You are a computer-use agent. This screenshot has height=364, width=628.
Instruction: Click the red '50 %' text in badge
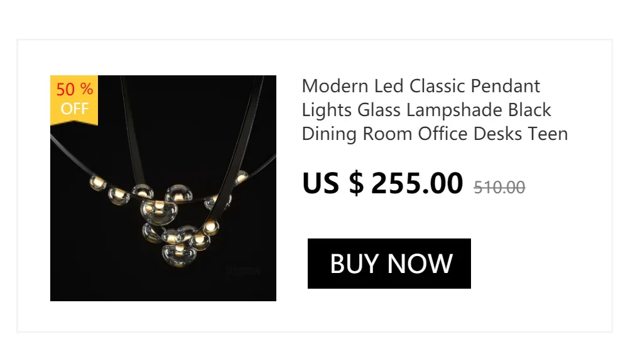point(75,89)
